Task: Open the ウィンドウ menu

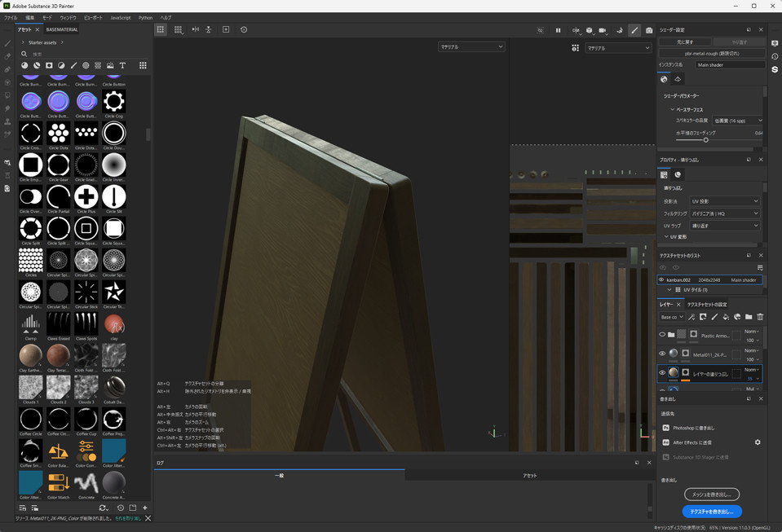Action: [x=68, y=17]
